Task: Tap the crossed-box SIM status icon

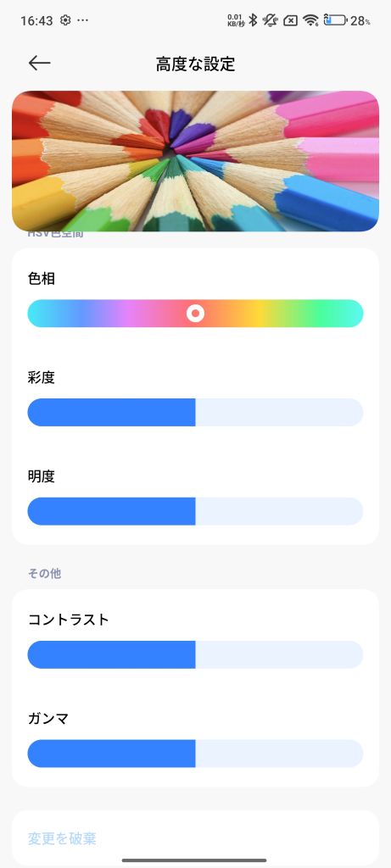Action: [x=290, y=20]
